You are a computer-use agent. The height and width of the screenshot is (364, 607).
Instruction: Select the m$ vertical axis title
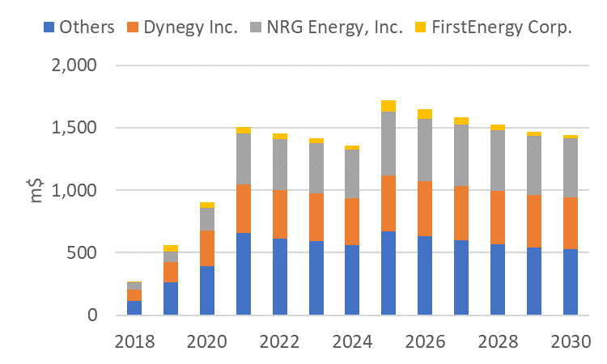point(38,190)
